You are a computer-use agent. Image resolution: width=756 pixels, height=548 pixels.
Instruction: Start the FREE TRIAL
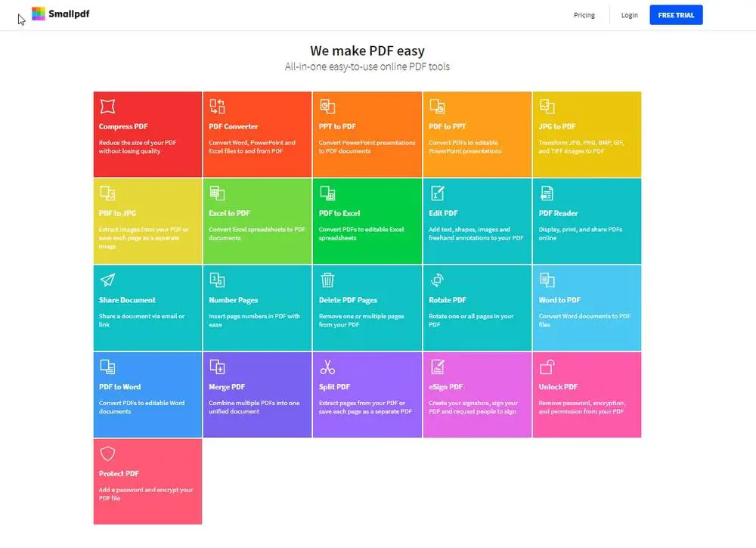(x=676, y=15)
